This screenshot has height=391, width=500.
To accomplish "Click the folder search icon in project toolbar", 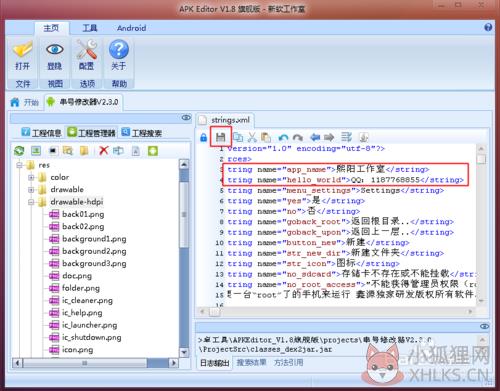I will click(x=68, y=151).
